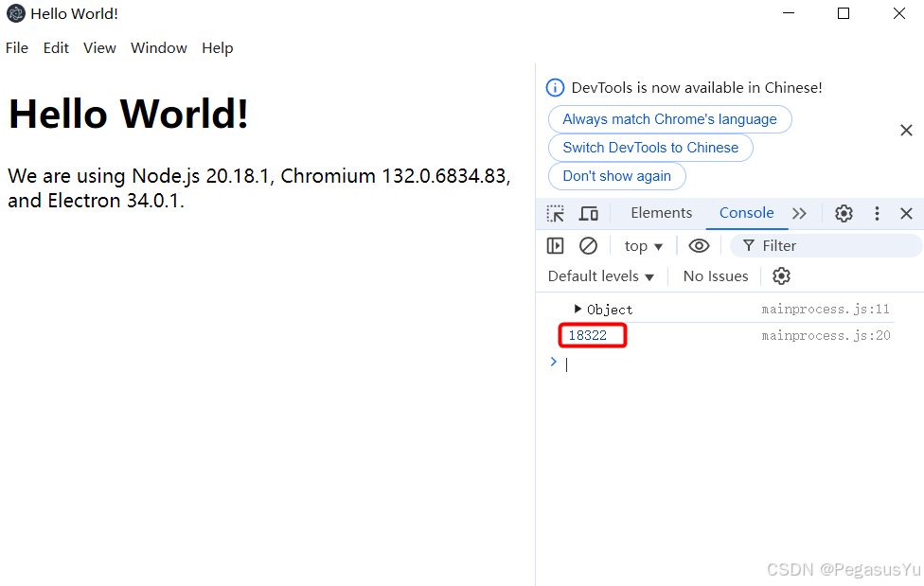This screenshot has height=586, width=924.
Task: Expand the logged Object entry
Action: tap(577, 309)
